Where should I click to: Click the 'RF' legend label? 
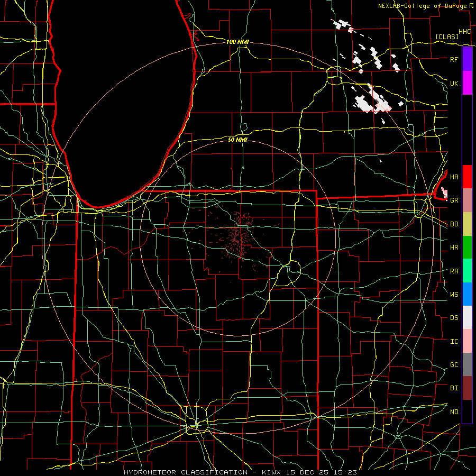click(x=454, y=59)
